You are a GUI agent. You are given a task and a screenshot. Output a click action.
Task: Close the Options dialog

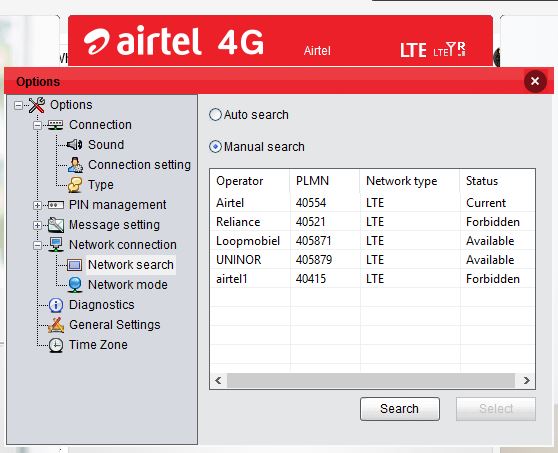coord(535,81)
